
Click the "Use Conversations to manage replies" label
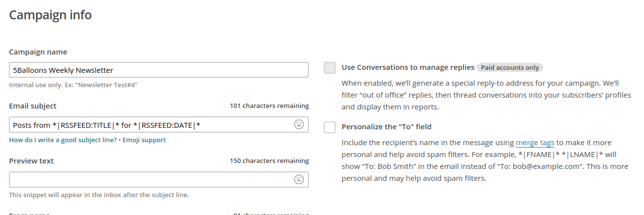tap(408, 67)
